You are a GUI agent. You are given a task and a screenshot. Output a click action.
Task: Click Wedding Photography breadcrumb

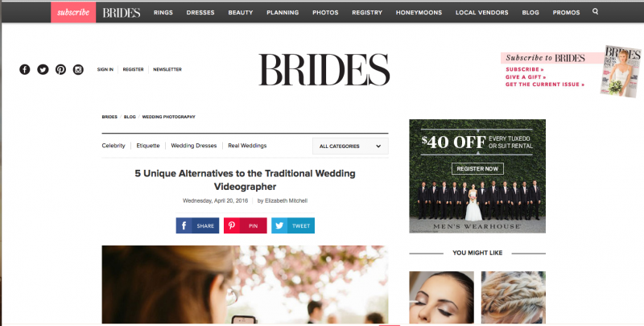tap(169, 117)
